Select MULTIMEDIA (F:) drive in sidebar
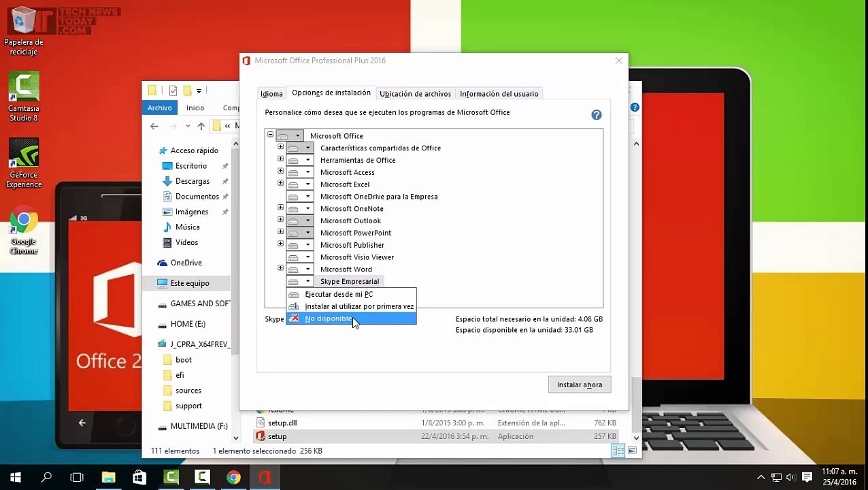Image resolution: width=868 pixels, height=490 pixels. [199, 426]
